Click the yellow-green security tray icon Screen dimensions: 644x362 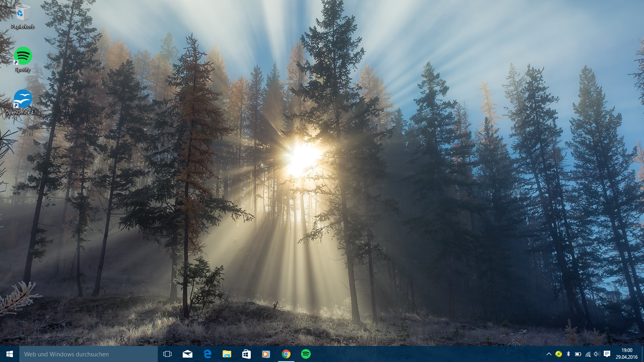pyautogui.click(x=559, y=354)
